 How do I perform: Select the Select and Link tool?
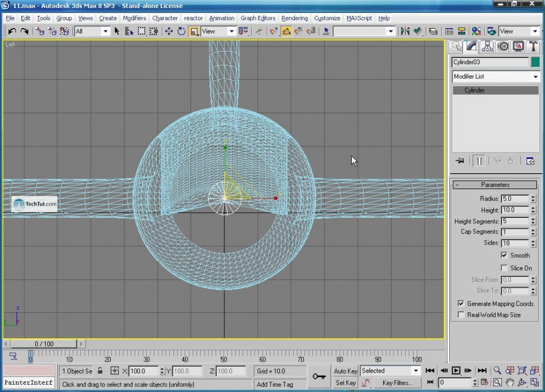coord(40,32)
